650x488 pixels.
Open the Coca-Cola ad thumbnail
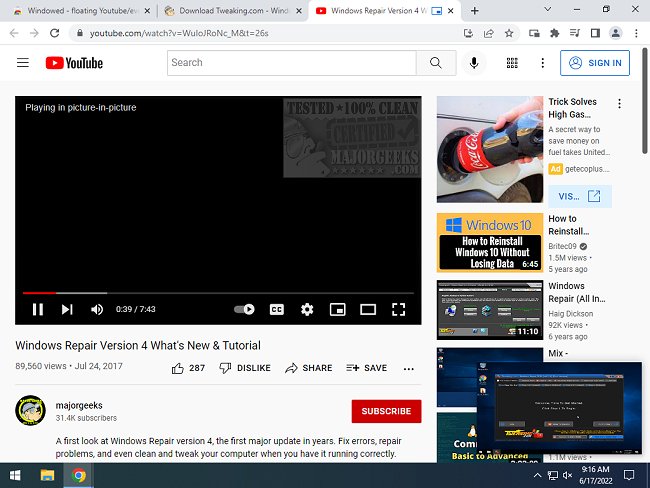pyautogui.click(x=490, y=149)
